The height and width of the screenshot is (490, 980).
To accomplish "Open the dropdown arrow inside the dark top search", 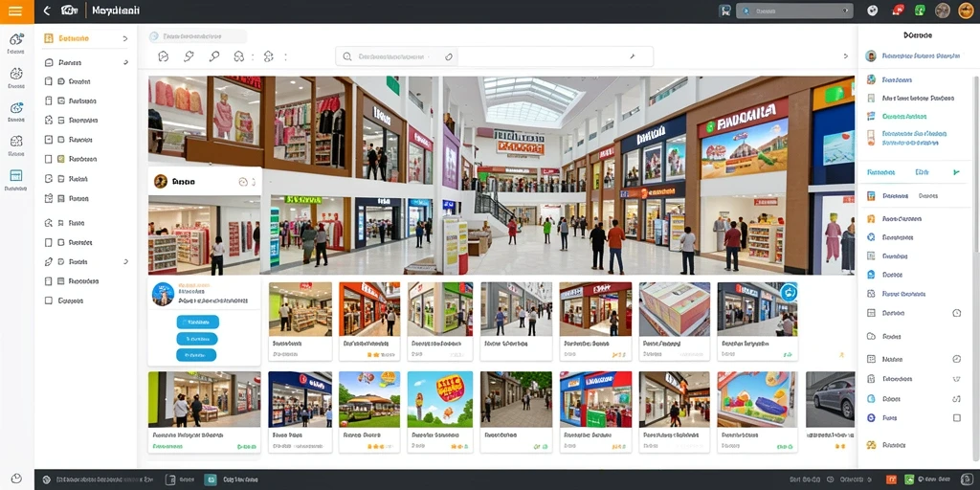I will pyautogui.click(x=846, y=11).
